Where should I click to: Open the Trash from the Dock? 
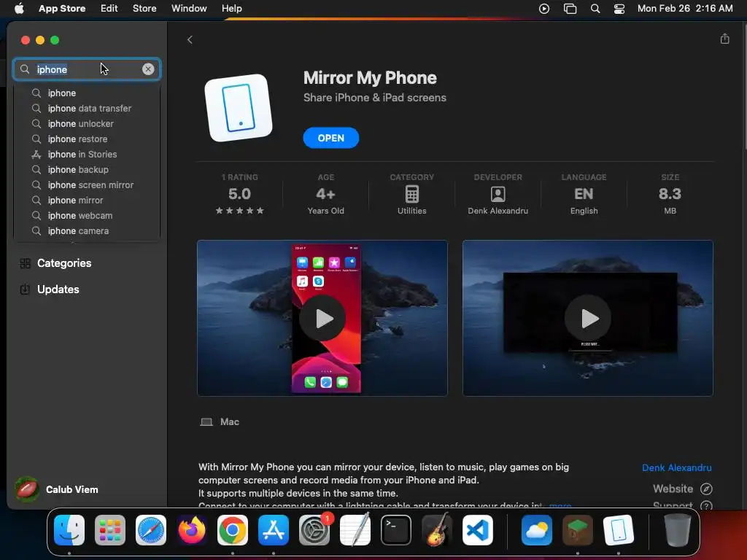point(678,530)
